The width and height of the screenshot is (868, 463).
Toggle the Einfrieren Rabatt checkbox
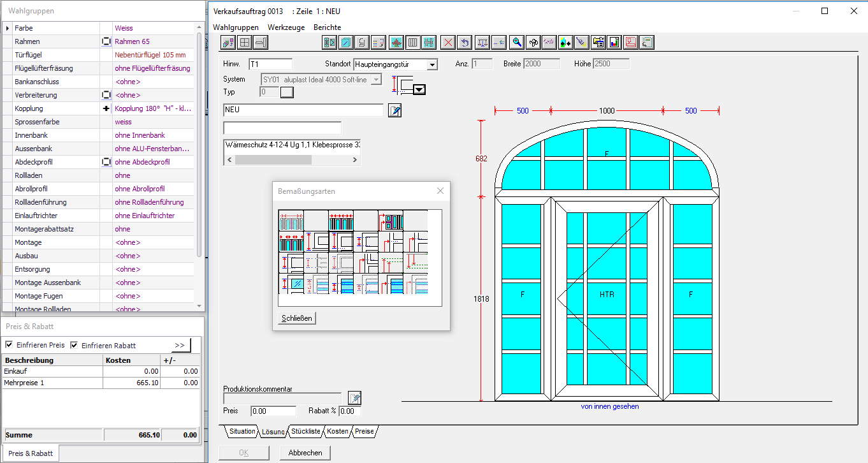coord(74,345)
